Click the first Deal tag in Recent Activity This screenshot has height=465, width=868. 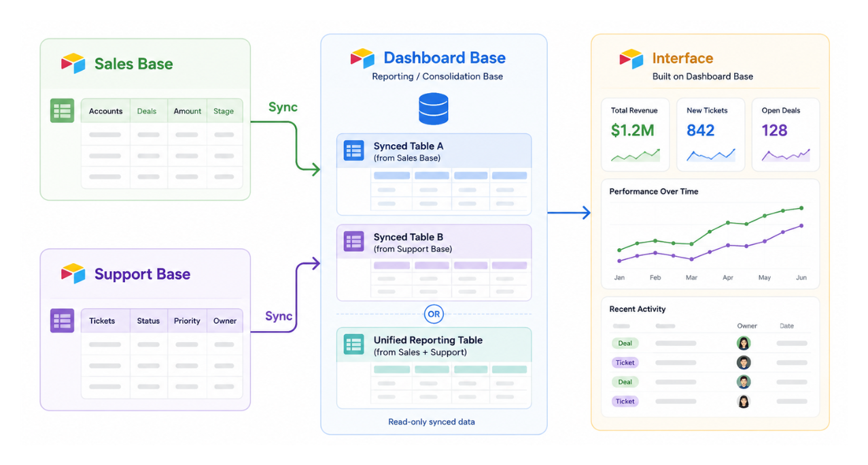tap(625, 343)
